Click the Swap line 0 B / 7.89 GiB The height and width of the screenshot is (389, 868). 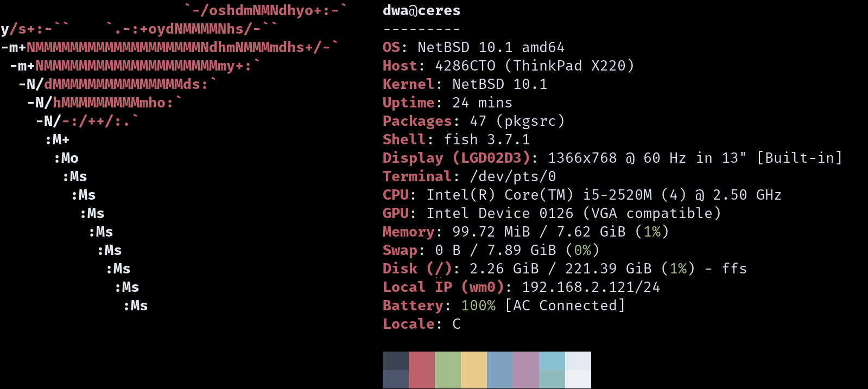pyautogui.click(x=491, y=251)
